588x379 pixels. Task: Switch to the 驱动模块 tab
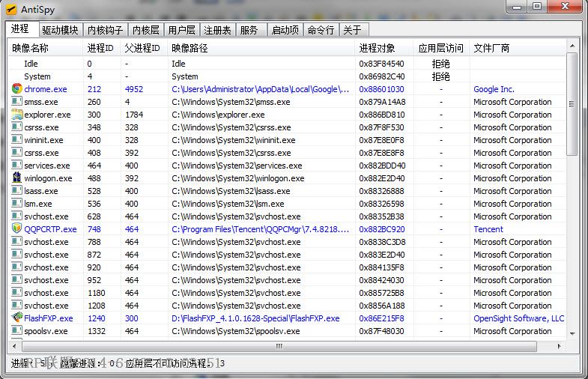click(x=60, y=30)
